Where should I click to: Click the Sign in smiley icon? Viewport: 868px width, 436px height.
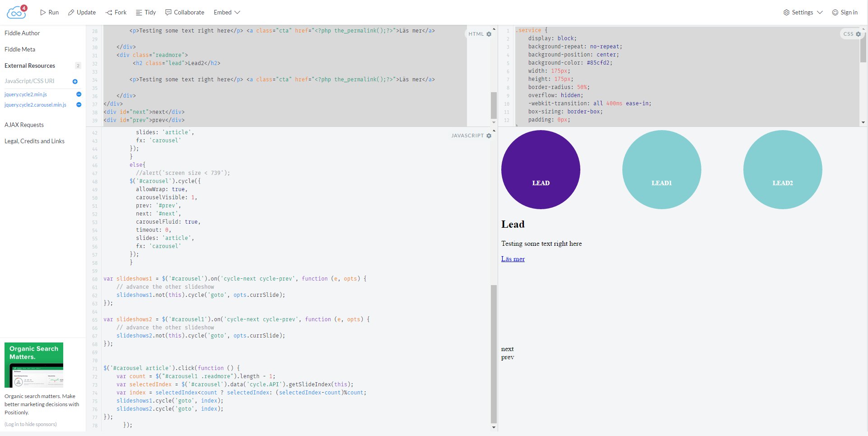tap(835, 13)
